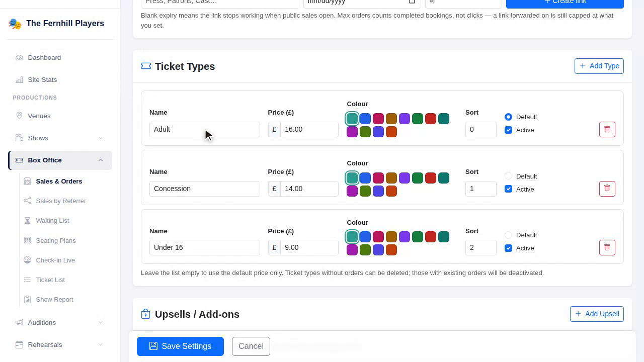Click the Sales by Referrer share icon
Image resolution: width=644 pixels, height=362 pixels.
pos(27,201)
